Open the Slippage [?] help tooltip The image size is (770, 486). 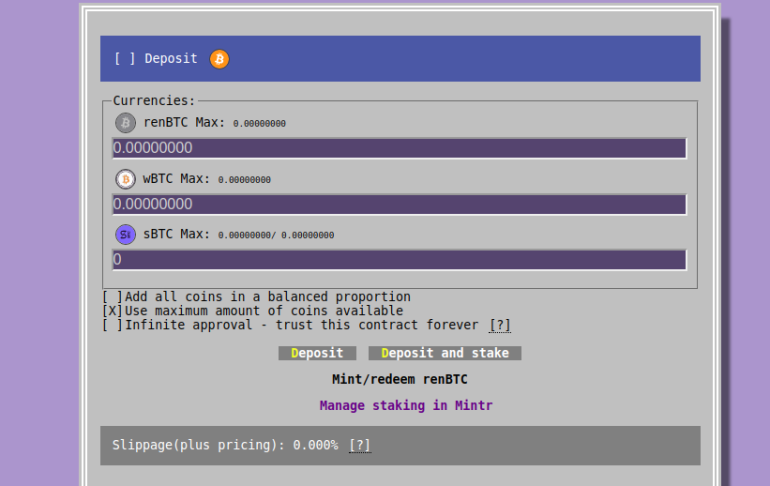point(360,445)
